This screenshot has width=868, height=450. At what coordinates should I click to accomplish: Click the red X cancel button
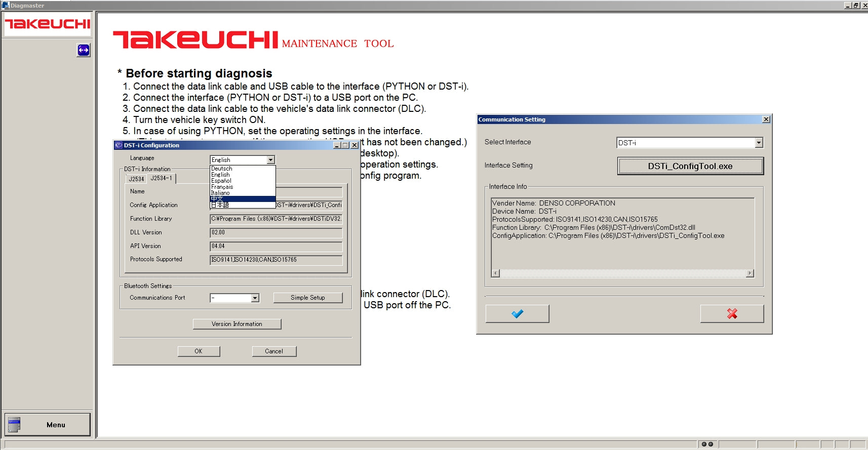(732, 314)
